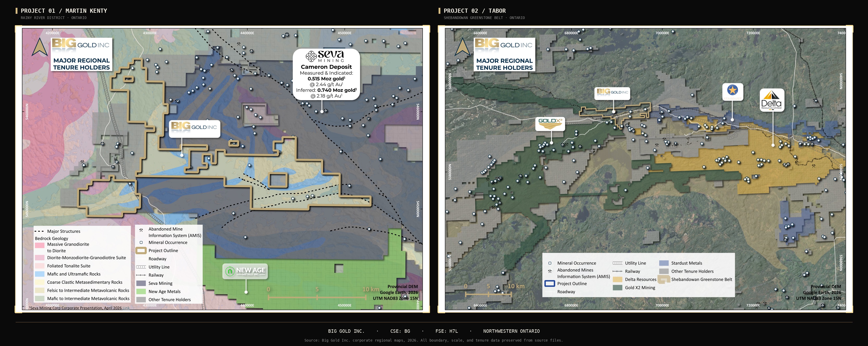Click 'BIG GOLD INC.' footer text
The height and width of the screenshot is (346, 868).
(346, 331)
